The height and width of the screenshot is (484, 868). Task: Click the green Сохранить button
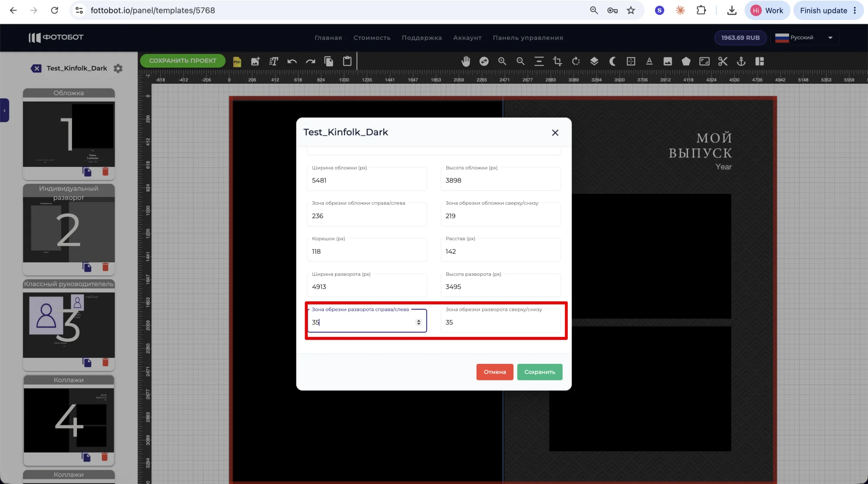coord(539,372)
